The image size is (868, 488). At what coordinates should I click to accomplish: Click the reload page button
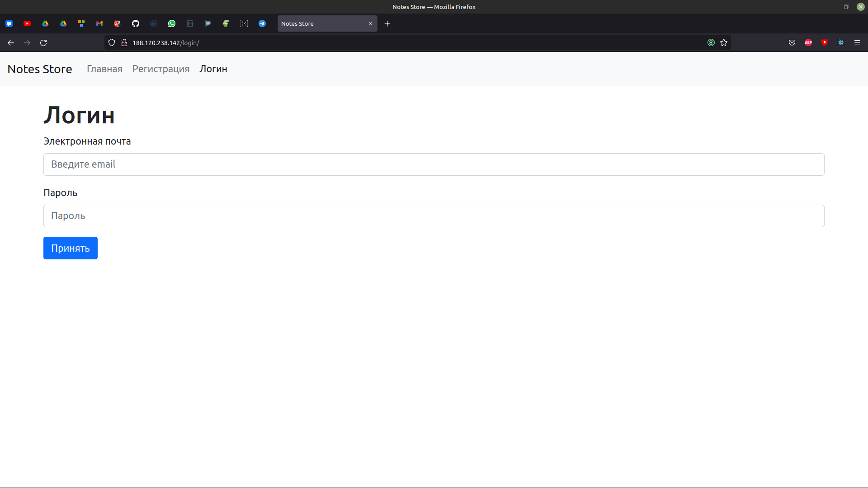43,42
